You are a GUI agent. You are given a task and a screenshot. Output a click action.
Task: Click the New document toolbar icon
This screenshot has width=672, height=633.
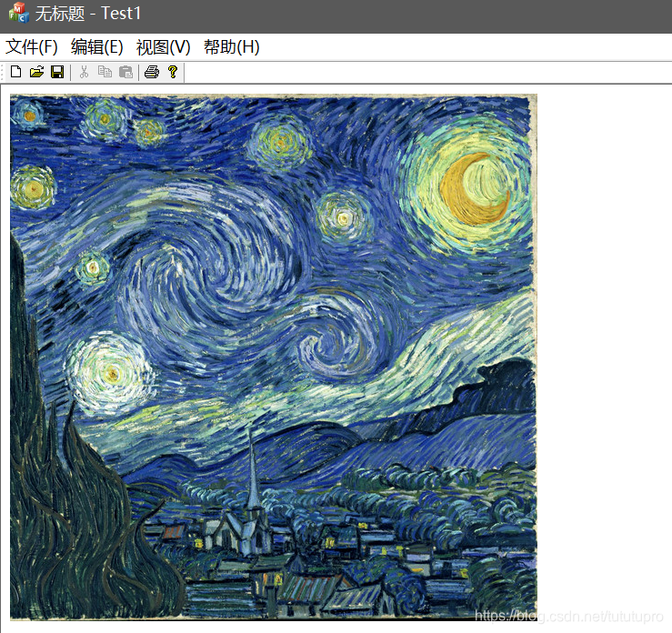(15, 72)
